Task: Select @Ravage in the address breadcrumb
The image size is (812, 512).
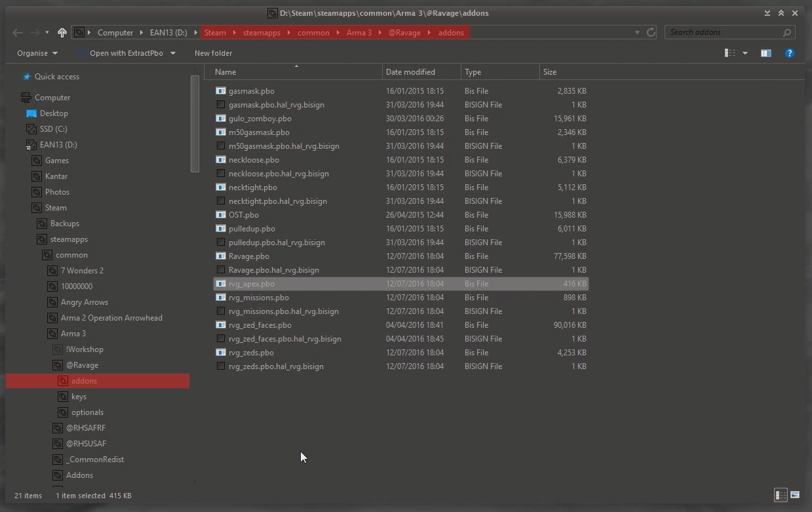Action: click(x=404, y=32)
